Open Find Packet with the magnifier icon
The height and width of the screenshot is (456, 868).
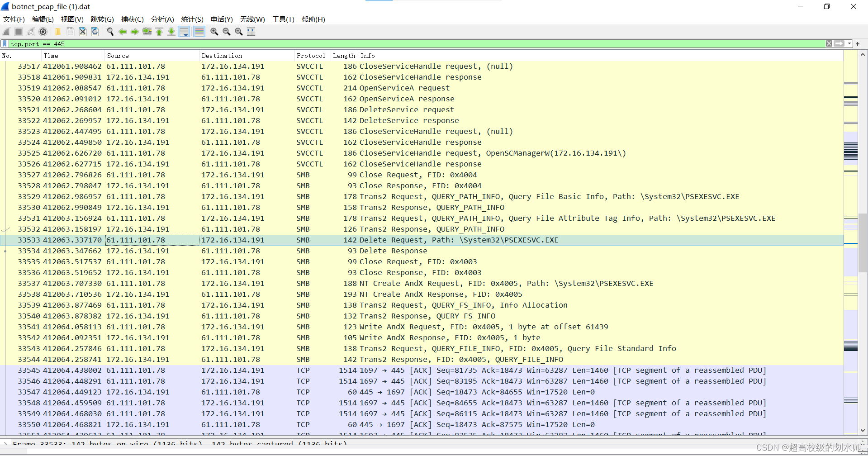tap(110, 32)
